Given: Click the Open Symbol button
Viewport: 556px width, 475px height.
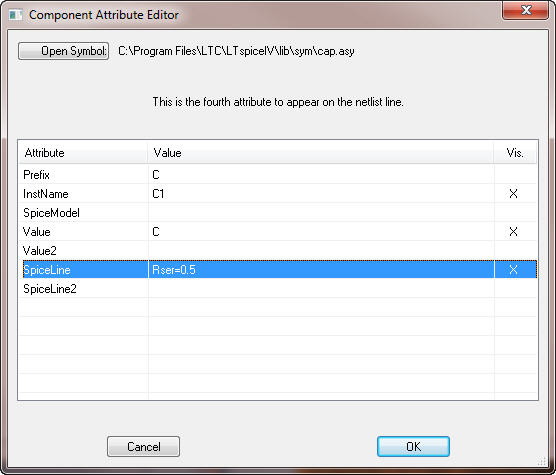Looking at the screenshot, I should (x=63, y=51).
